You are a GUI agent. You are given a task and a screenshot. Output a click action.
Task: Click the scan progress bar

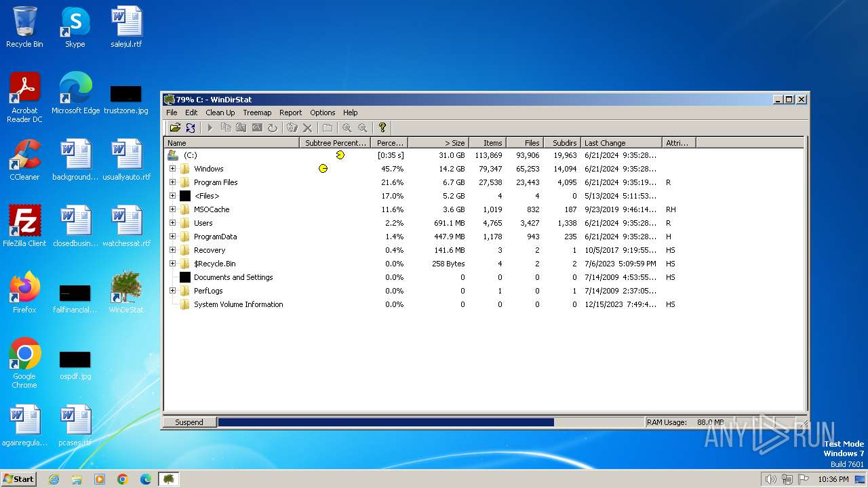coord(431,422)
